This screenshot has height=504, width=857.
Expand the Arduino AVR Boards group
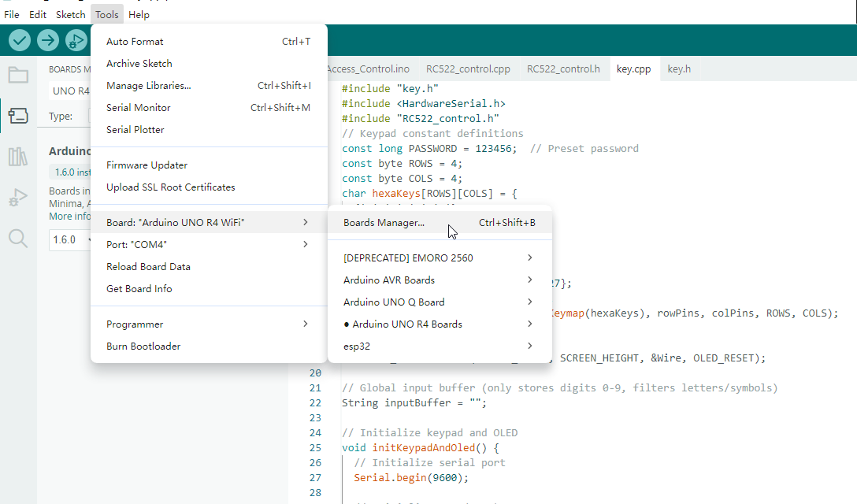coord(440,280)
